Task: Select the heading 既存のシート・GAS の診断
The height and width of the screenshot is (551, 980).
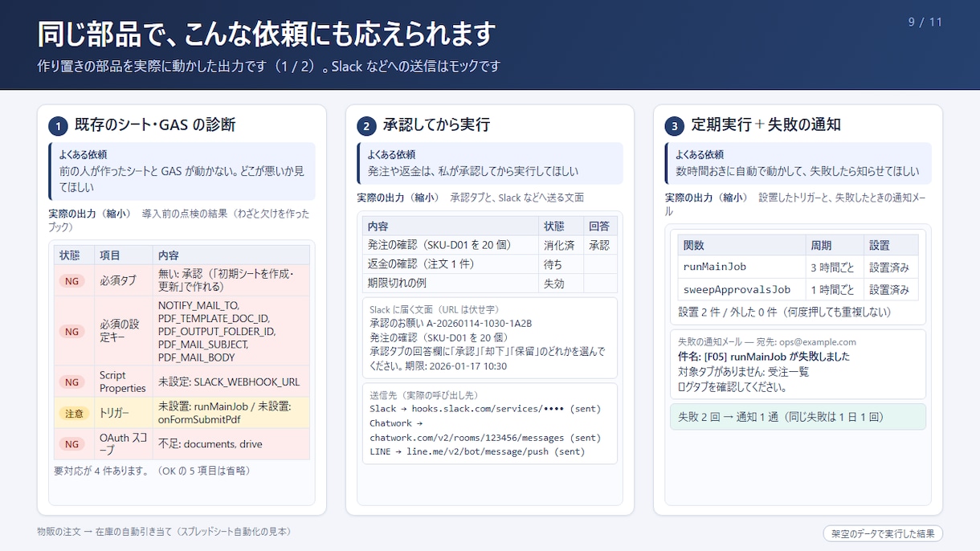Action: [155, 124]
